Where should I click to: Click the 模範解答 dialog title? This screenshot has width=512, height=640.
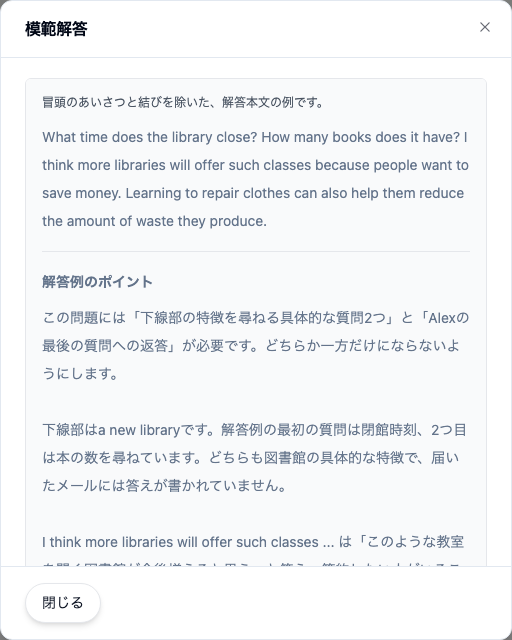(x=56, y=29)
